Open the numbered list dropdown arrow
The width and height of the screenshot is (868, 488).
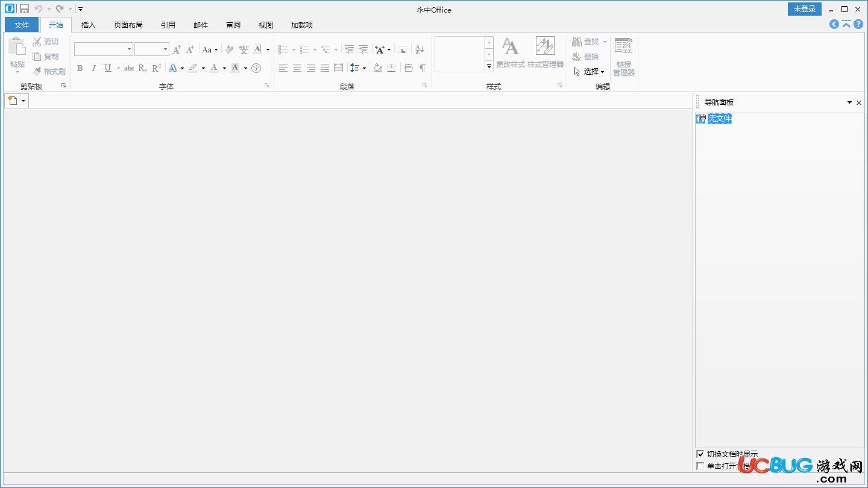pyautogui.click(x=315, y=49)
